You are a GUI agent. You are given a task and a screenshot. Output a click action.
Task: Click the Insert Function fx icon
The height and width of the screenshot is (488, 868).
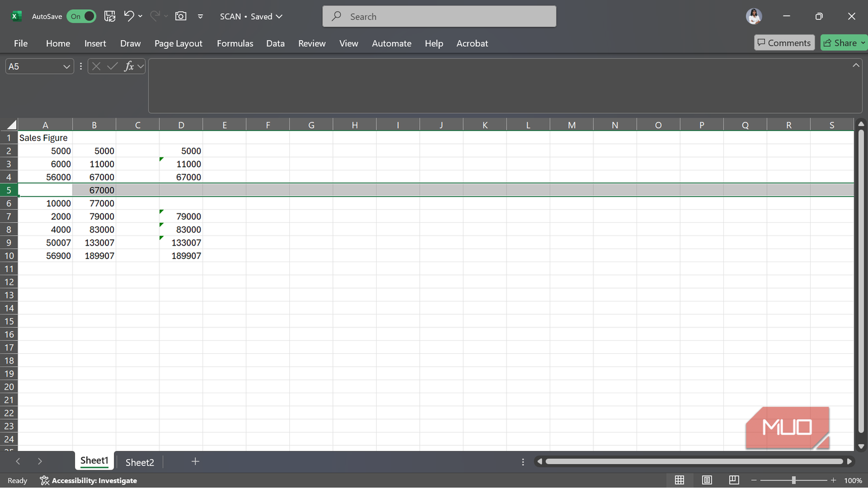[129, 66]
